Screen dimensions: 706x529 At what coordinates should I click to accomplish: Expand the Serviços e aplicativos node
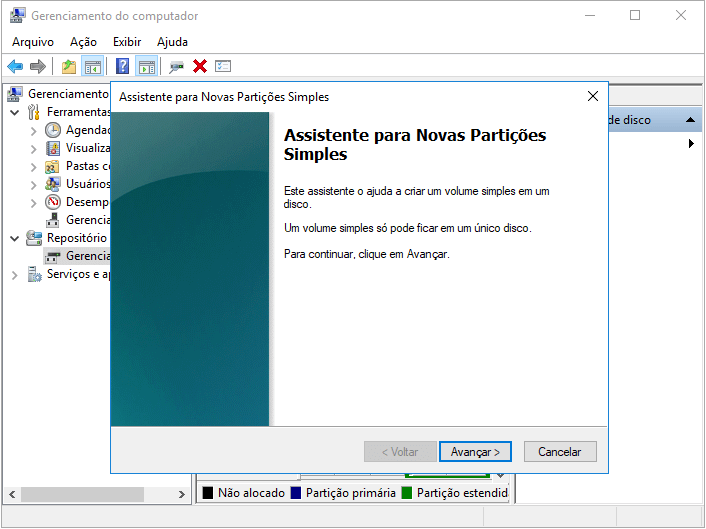click(15, 275)
